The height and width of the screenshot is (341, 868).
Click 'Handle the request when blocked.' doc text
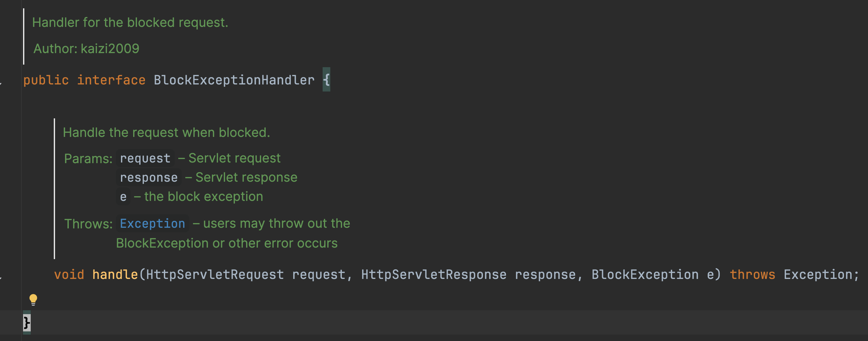coord(166,133)
